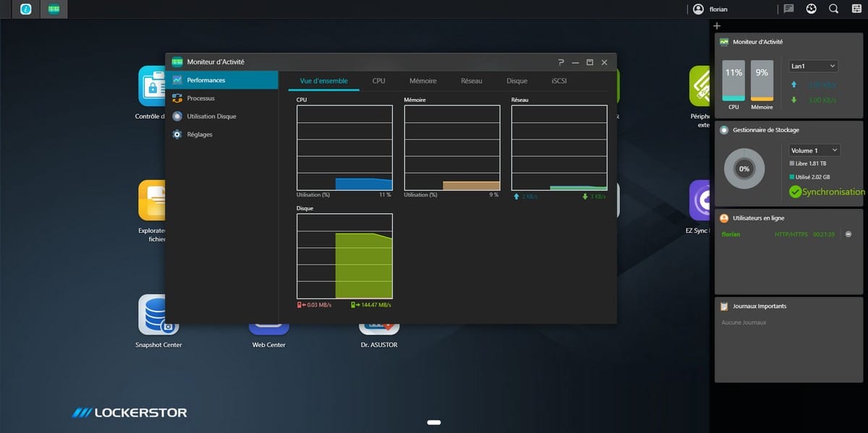Open the info app in the taskbar

26,9
